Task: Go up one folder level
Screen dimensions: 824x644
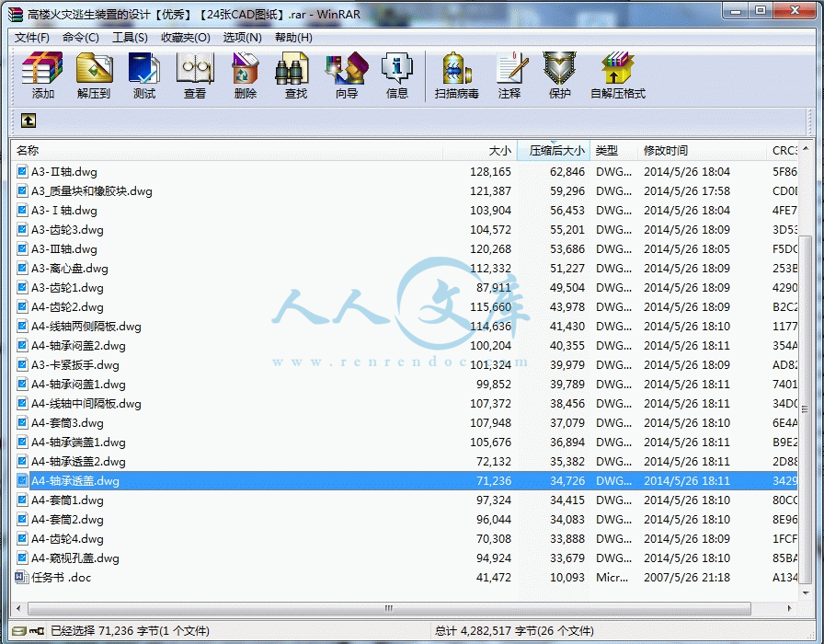Action: [x=29, y=121]
